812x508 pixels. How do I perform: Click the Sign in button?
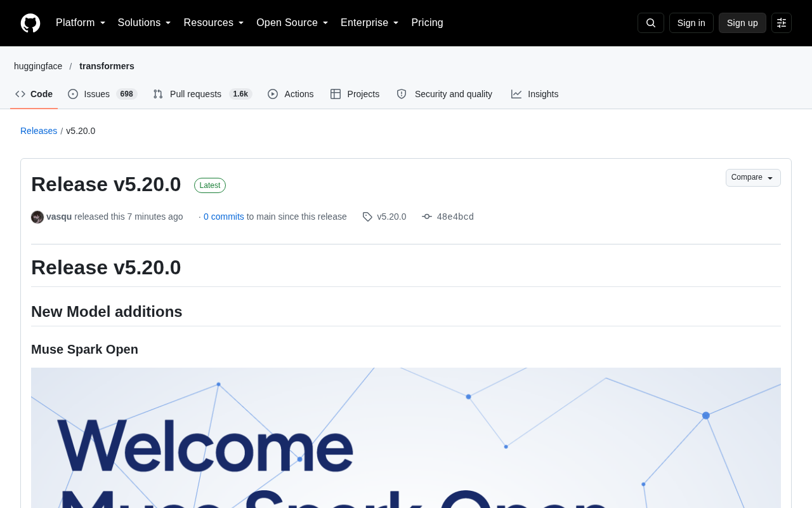[691, 23]
